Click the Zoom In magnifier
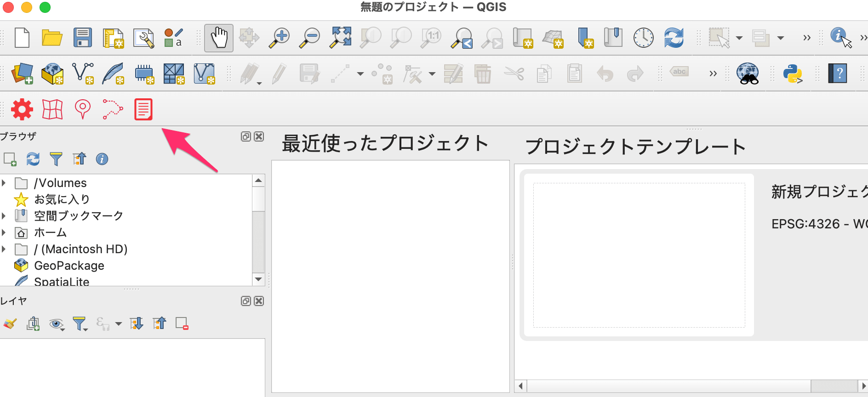Screen dimensions: 868x397 (x=280, y=38)
